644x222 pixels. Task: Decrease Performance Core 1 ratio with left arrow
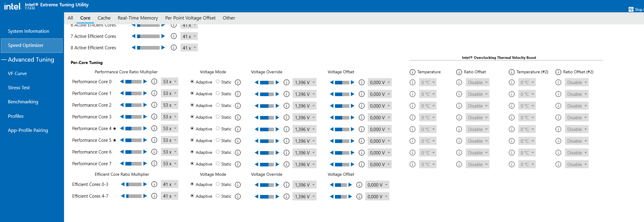click(122, 93)
